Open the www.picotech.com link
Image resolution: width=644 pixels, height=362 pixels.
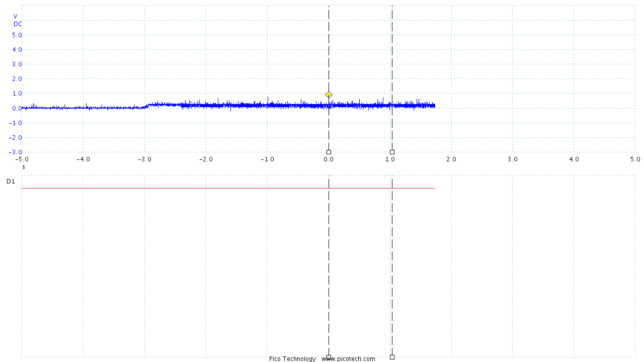pyautogui.click(x=347, y=359)
